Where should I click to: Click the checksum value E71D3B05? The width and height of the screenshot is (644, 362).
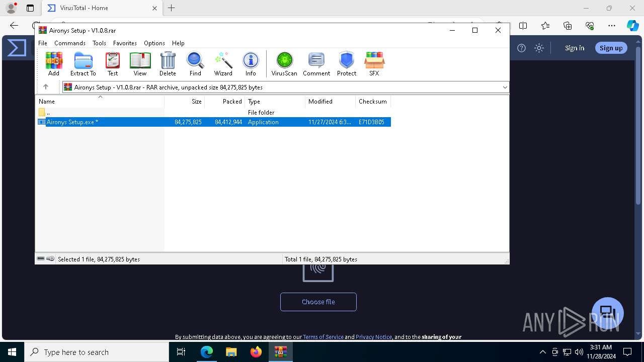click(x=371, y=122)
